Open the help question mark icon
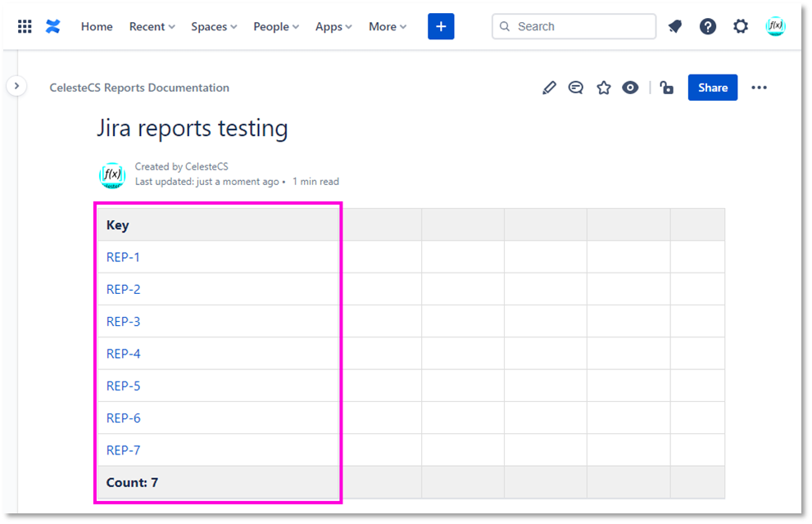This screenshot has height=524, width=812. (707, 26)
